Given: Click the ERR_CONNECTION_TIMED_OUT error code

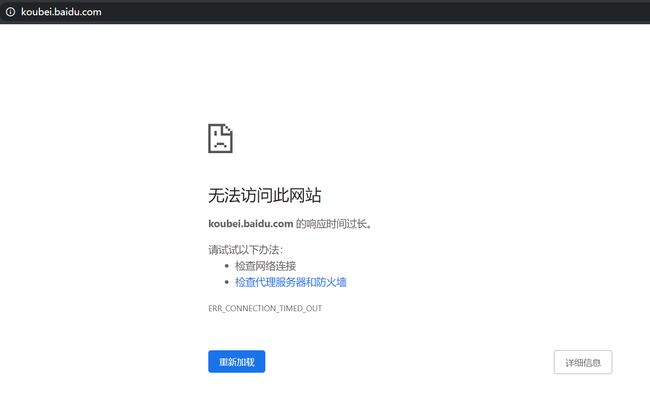Looking at the screenshot, I should tap(265, 308).
